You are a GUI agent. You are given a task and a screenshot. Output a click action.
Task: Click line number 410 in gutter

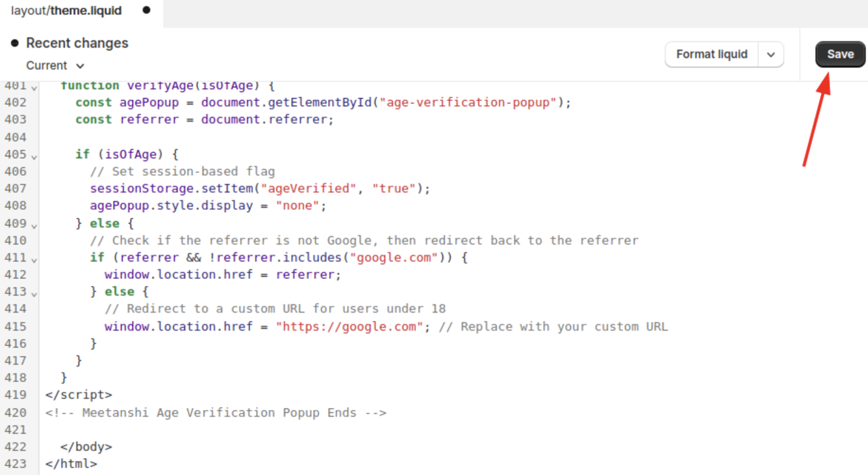click(x=15, y=241)
